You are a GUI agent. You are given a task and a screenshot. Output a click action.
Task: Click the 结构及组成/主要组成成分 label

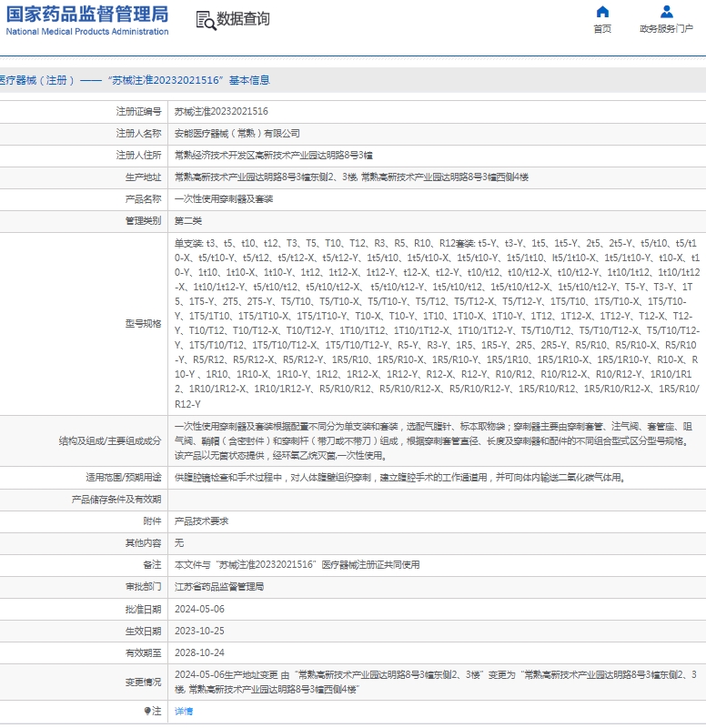pyautogui.click(x=110, y=440)
